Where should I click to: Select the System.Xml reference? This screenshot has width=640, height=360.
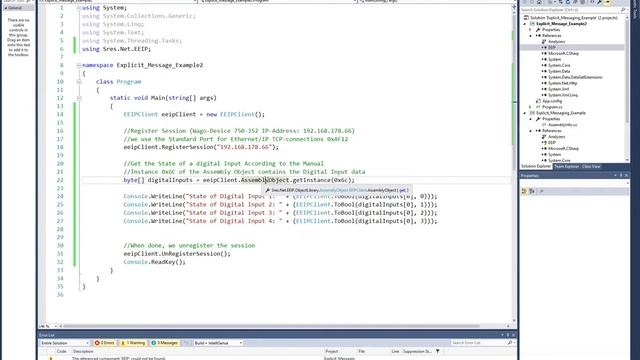pyautogui.click(x=558, y=89)
